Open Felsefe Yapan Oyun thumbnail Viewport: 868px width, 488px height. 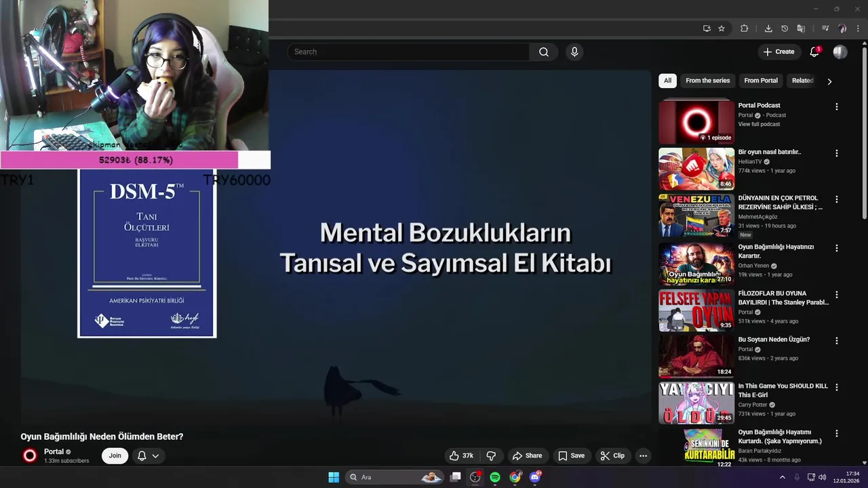(696, 310)
